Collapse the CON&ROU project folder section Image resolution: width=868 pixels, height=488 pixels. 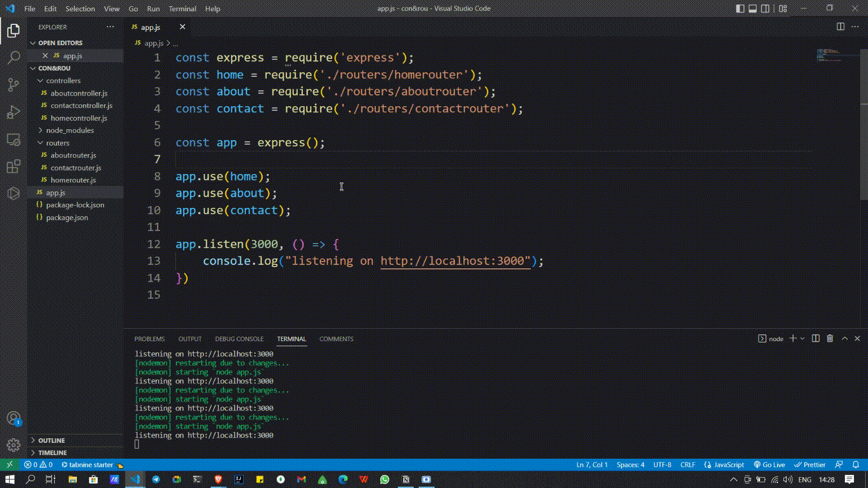(x=75, y=68)
